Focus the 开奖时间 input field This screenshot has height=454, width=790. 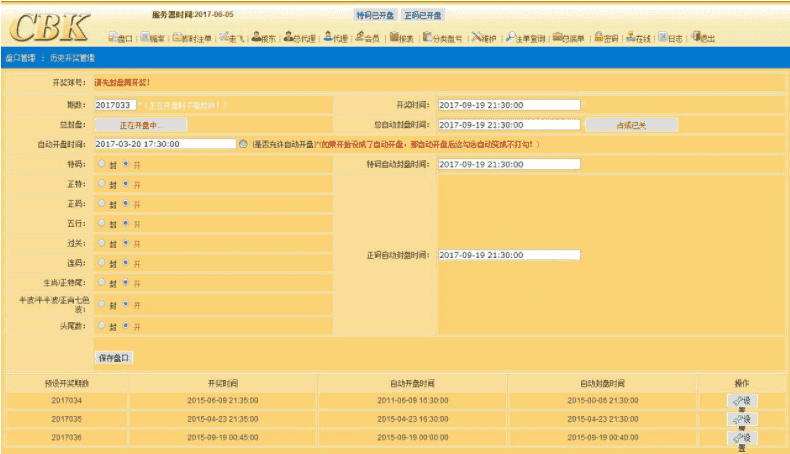(x=509, y=105)
